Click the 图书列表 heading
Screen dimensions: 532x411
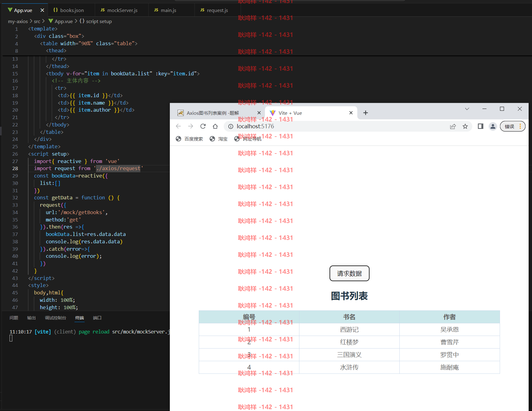coord(349,296)
